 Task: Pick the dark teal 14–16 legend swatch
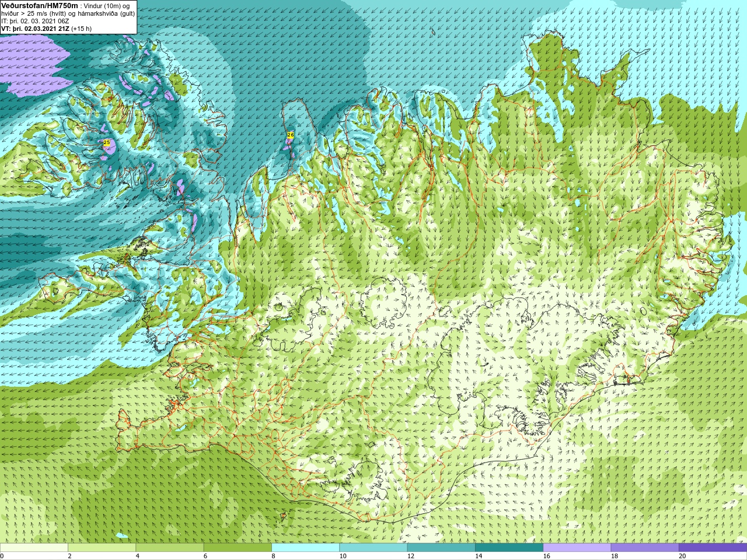[509, 548]
